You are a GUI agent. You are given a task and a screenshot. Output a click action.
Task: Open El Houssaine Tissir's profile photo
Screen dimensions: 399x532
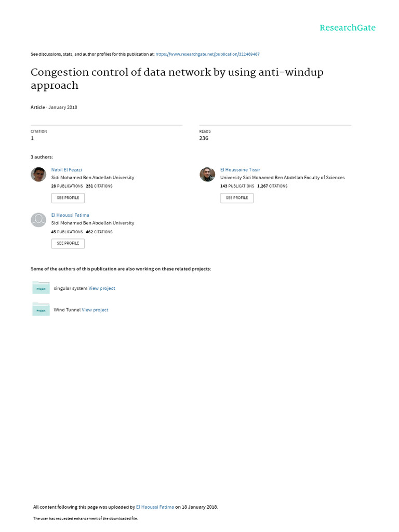tap(207, 175)
